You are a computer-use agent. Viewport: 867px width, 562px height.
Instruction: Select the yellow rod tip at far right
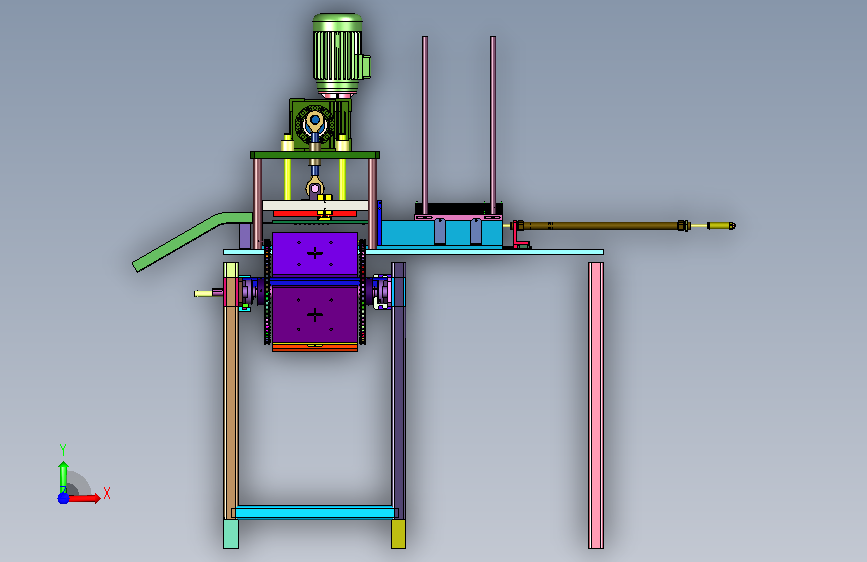tap(721, 226)
